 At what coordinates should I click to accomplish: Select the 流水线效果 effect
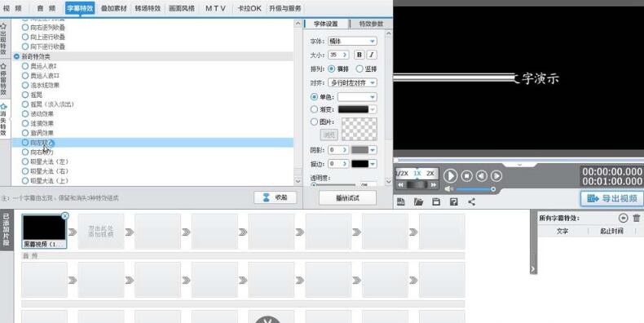coord(41,85)
